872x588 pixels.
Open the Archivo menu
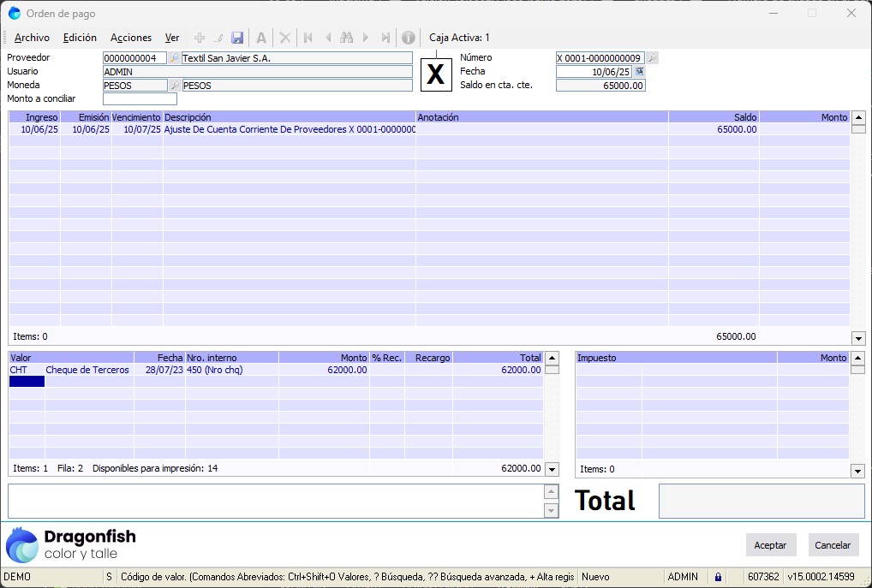click(x=32, y=38)
